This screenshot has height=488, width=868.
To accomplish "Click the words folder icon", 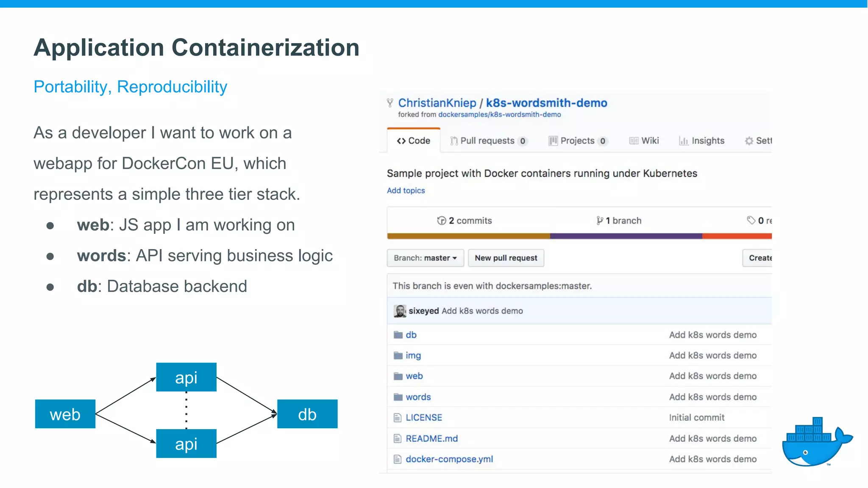I will [398, 397].
